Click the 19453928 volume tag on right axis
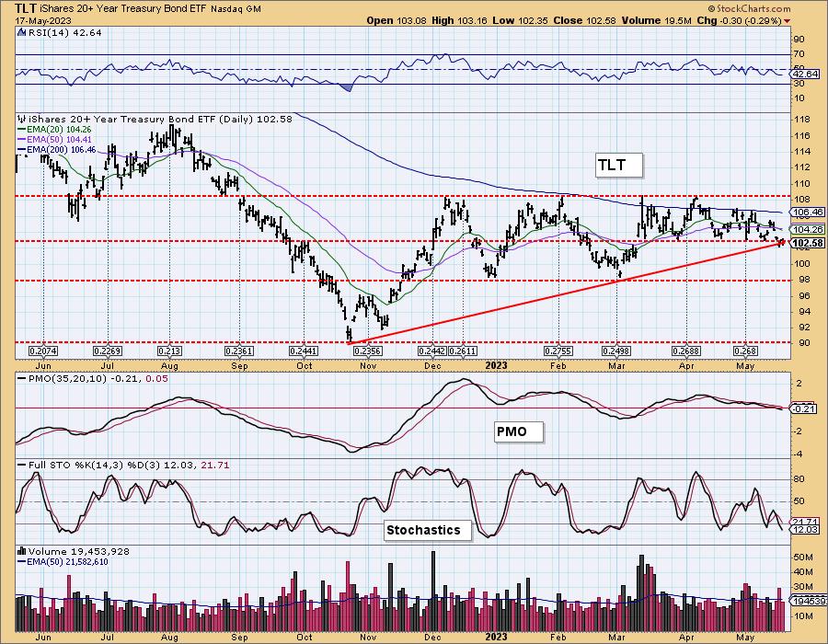Screen dimensions: 828x644 pyautogui.click(x=810, y=601)
